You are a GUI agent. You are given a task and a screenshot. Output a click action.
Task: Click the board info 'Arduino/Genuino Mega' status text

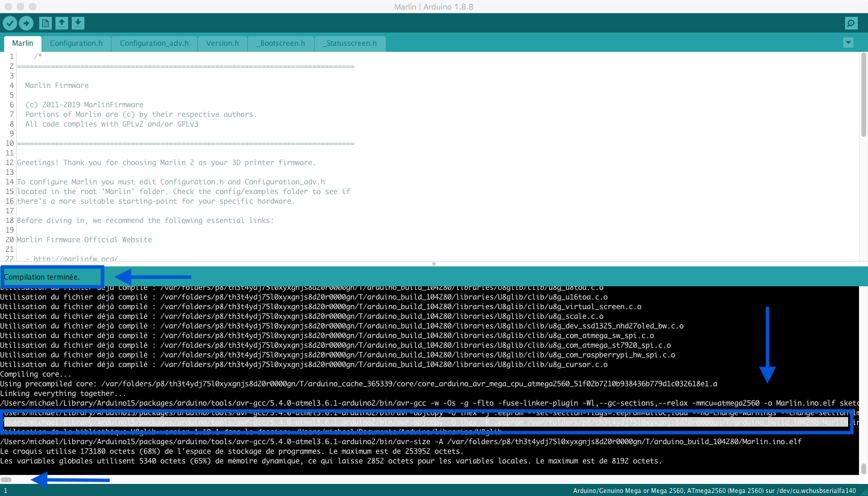[x=714, y=491]
